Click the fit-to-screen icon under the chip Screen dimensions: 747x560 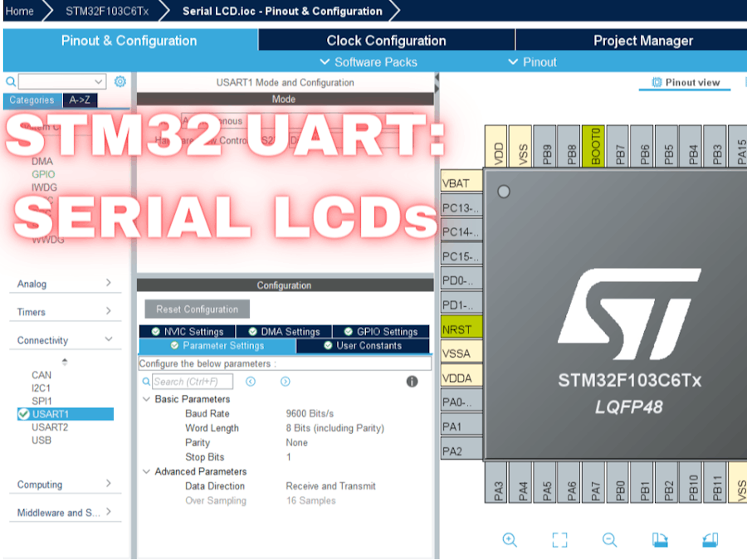pyautogui.click(x=559, y=539)
